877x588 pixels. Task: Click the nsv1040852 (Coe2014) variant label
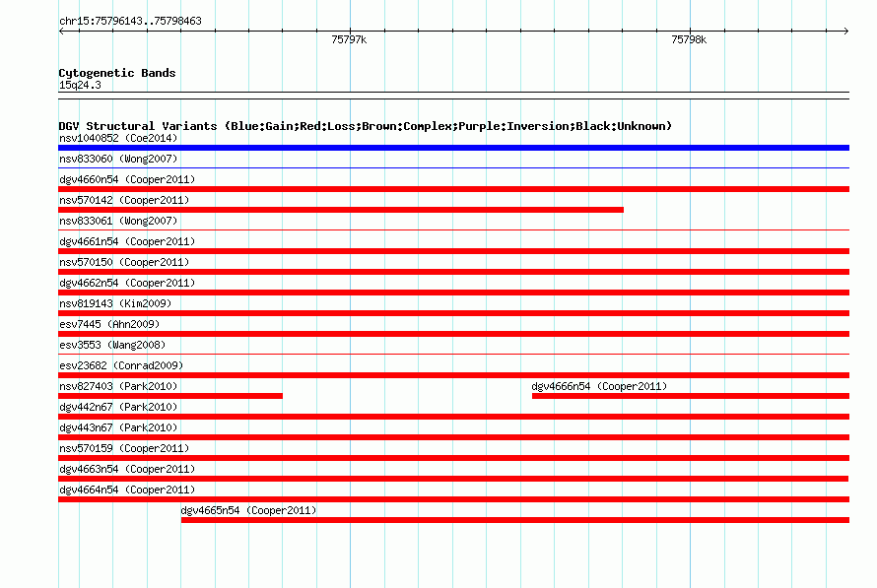coord(118,138)
